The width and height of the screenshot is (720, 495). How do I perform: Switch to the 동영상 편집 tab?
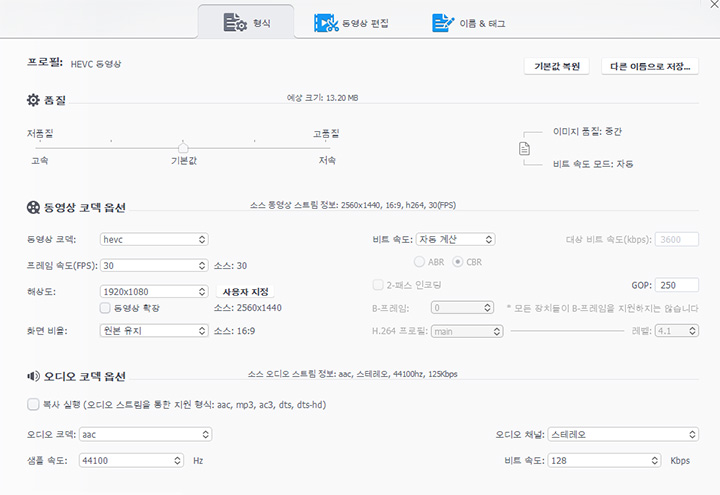pos(351,23)
